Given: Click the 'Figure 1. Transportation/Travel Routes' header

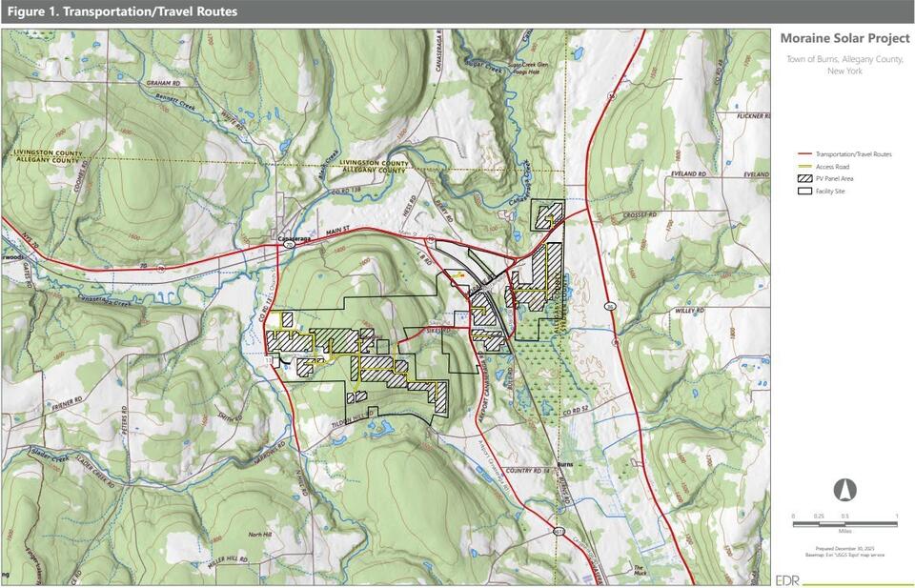Looking at the screenshot, I should (x=123, y=11).
